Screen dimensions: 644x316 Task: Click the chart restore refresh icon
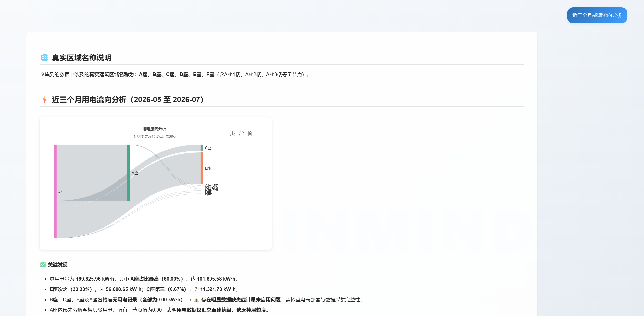point(241,134)
